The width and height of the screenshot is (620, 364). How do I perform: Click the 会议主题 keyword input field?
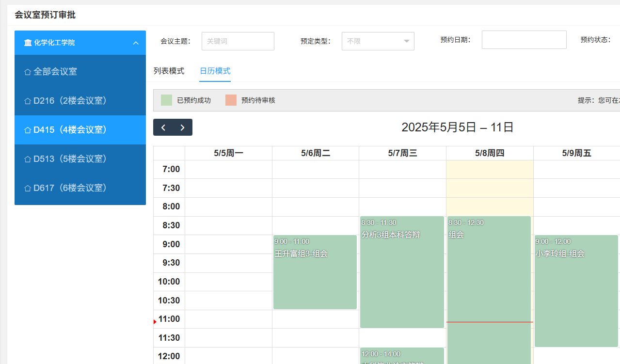pos(238,41)
